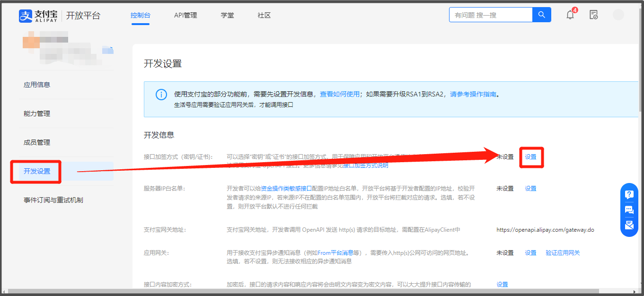Open the document checklist icon in header
The width and height of the screenshot is (644, 296).
pos(593,15)
